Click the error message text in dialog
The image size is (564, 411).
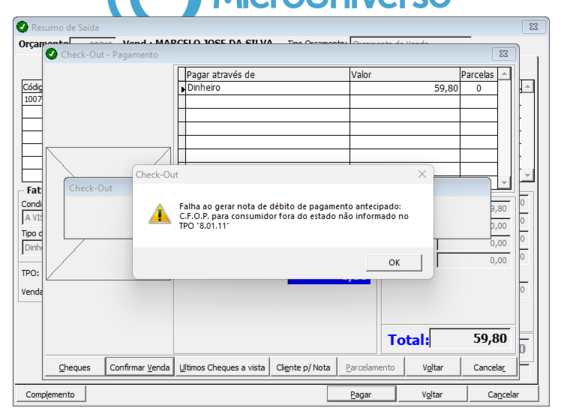(294, 216)
